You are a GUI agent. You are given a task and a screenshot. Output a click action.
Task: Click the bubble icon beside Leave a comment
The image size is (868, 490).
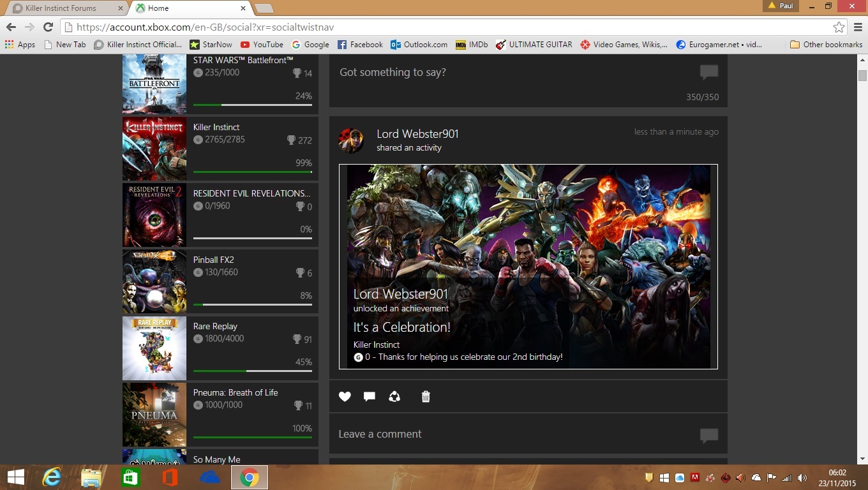point(709,435)
